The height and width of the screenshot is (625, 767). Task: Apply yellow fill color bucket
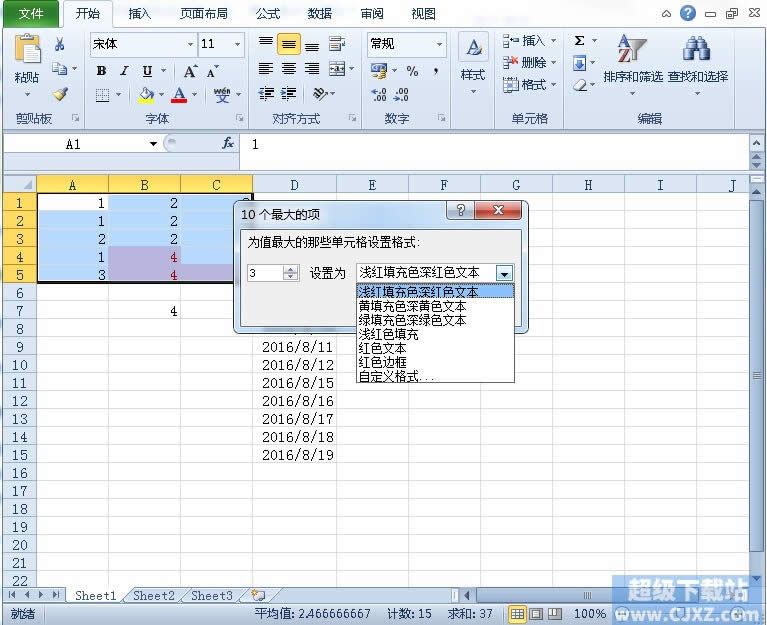146,95
